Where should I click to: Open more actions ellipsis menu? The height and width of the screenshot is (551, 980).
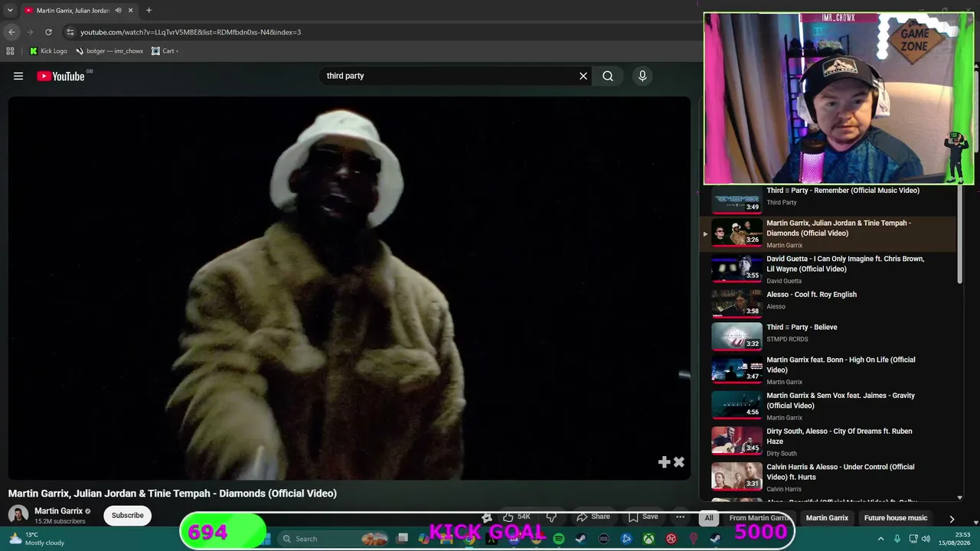tap(680, 517)
